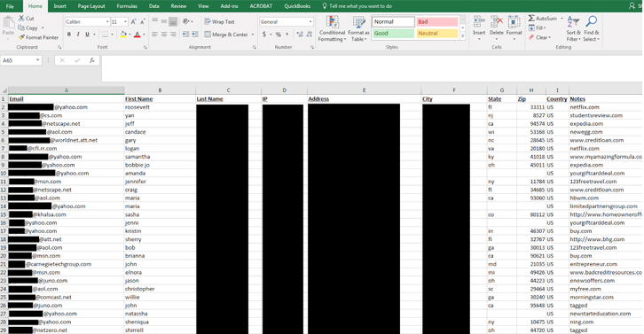Viewport: 644px width, 334px height.
Task: Expand the Name Box dropdown arrow
Action: click(38, 60)
